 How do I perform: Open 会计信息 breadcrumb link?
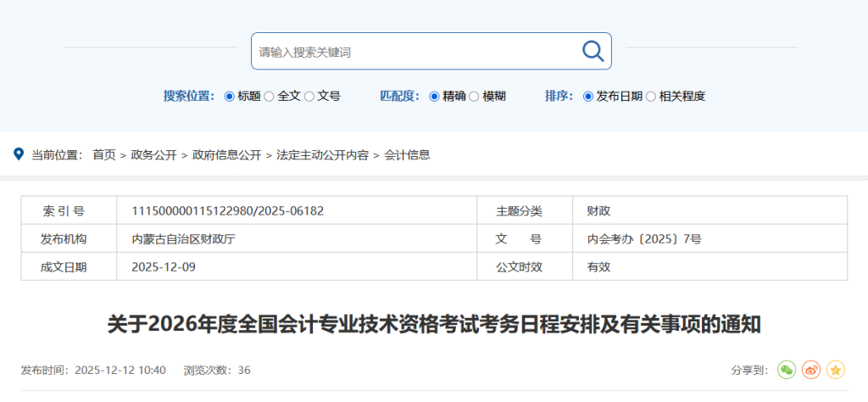click(407, 155)
